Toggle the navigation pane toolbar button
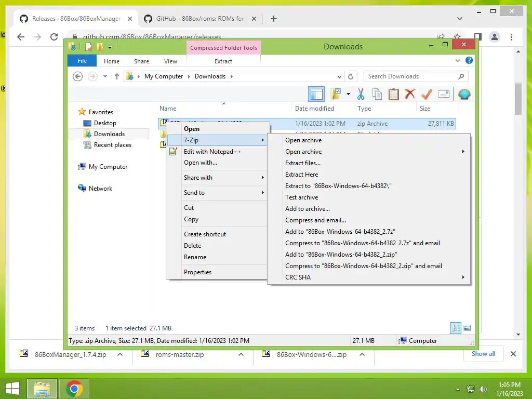The width and height of the screenshot is (532, 399). tap(316, 95)
